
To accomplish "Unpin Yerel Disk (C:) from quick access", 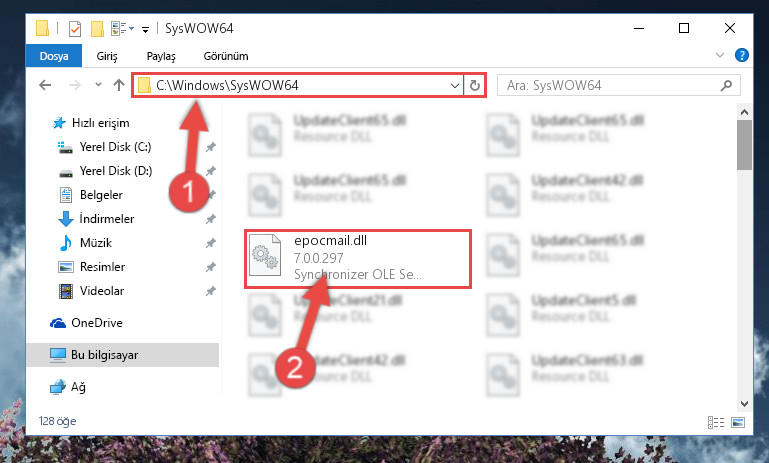I will tap(211, 147).
